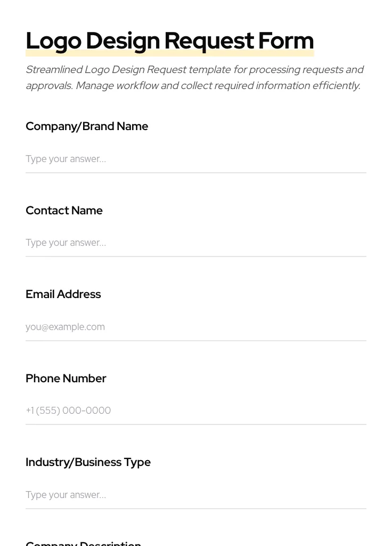Click the partially visible "Company Description" label
This screenshot has width=392, height=546.
tap(83, 543)
